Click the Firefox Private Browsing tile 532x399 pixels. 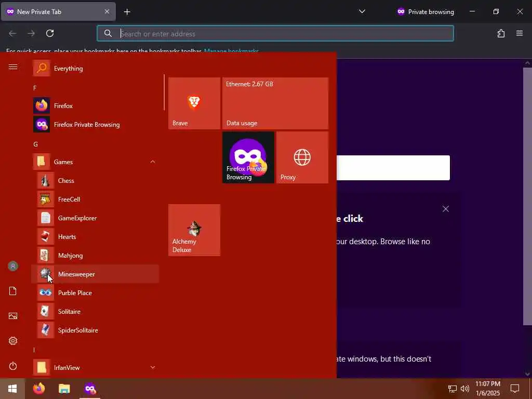point(248,157)
